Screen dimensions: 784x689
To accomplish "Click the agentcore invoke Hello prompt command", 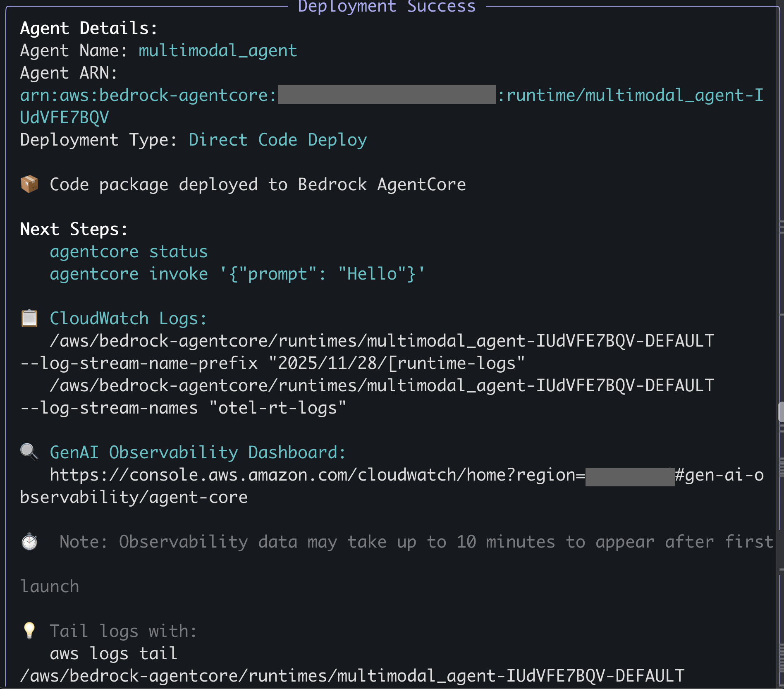I will coord(237,274).
